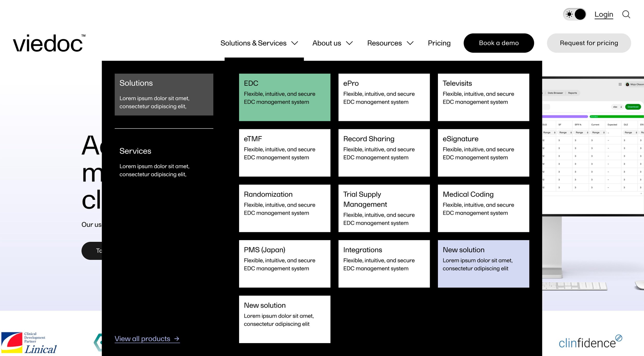Click the clinfidence logo
The height and width of the screenshot is (356, 644).
[x=590, y=342]
